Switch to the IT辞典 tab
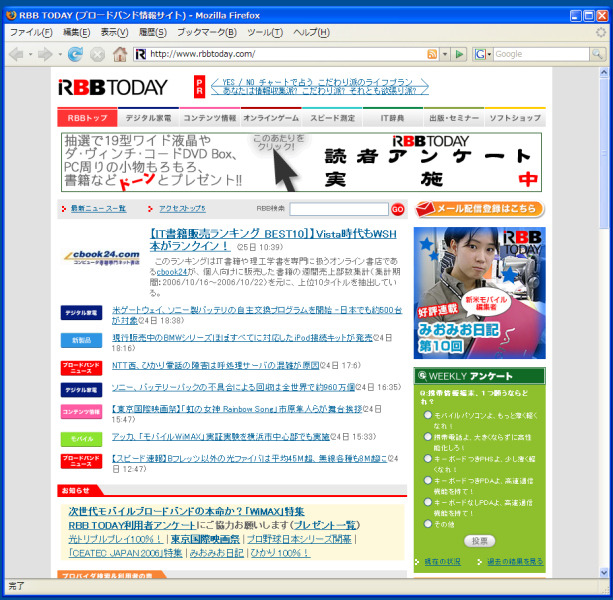 point(393,118)
